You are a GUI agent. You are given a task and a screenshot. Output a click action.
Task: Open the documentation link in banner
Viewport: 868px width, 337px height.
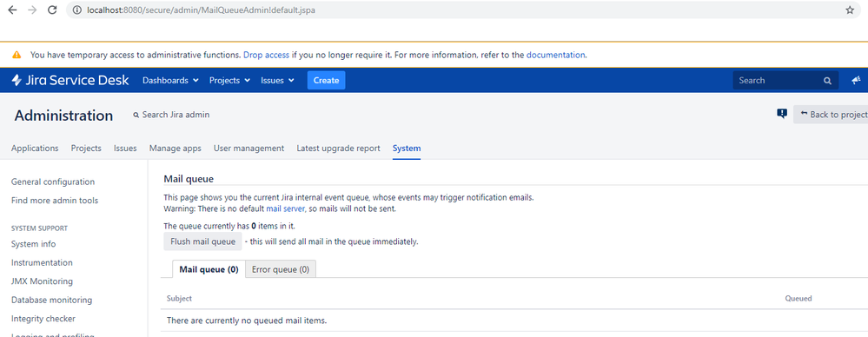[x=555, y=55]
